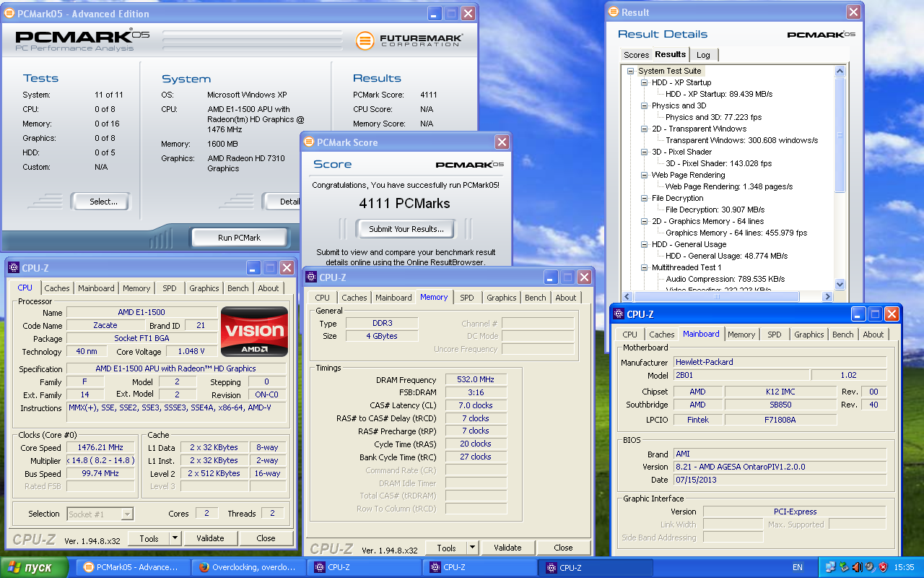Open SPD tab in CPU-Z Memory window

coord(467,298)
